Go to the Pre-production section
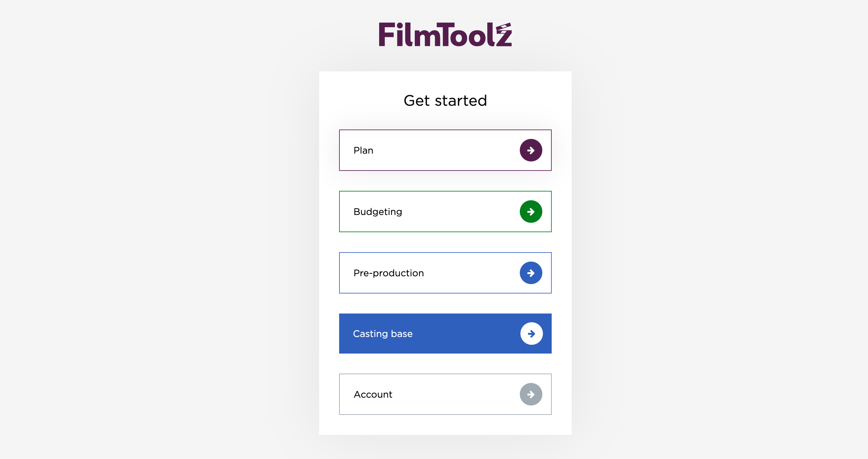The width and height of the screenshot is (868, 459). coord(445,273)
